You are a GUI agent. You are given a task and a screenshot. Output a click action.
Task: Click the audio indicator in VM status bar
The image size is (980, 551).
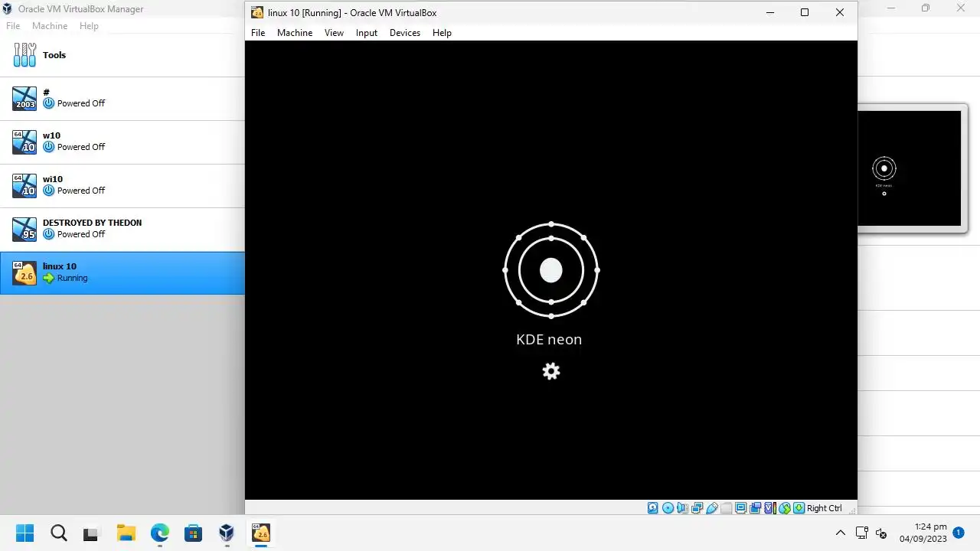point(682,508)
